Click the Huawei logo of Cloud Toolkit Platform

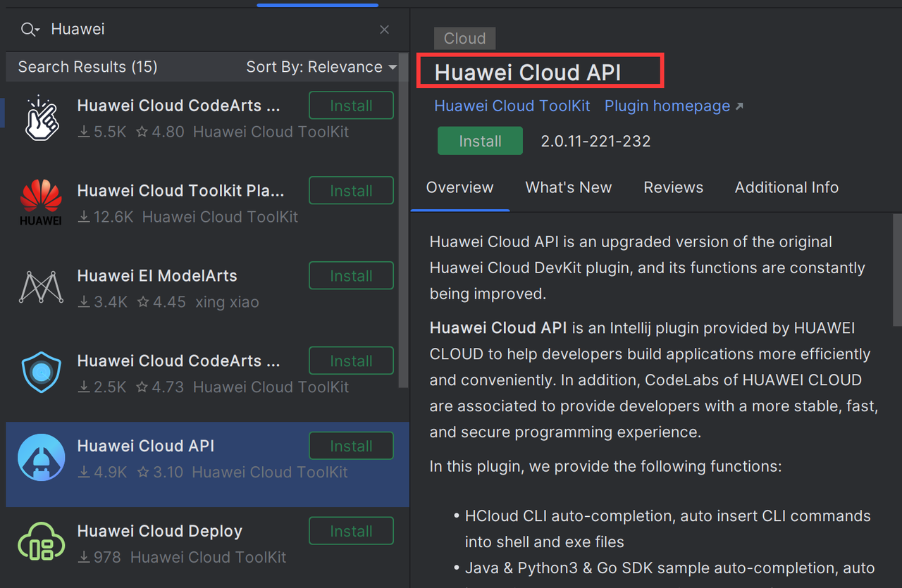41,202
